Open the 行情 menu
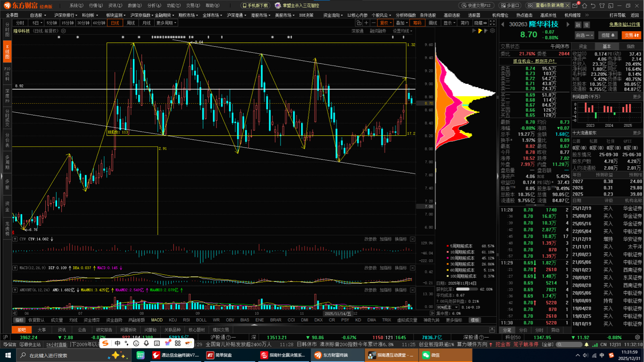This screenshot has height=362, width=644. click(96, 6)
